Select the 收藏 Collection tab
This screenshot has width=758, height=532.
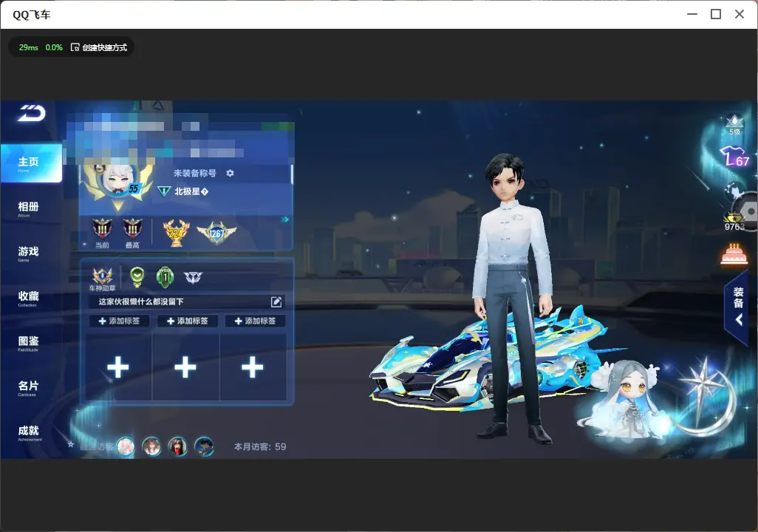(28, 298)
